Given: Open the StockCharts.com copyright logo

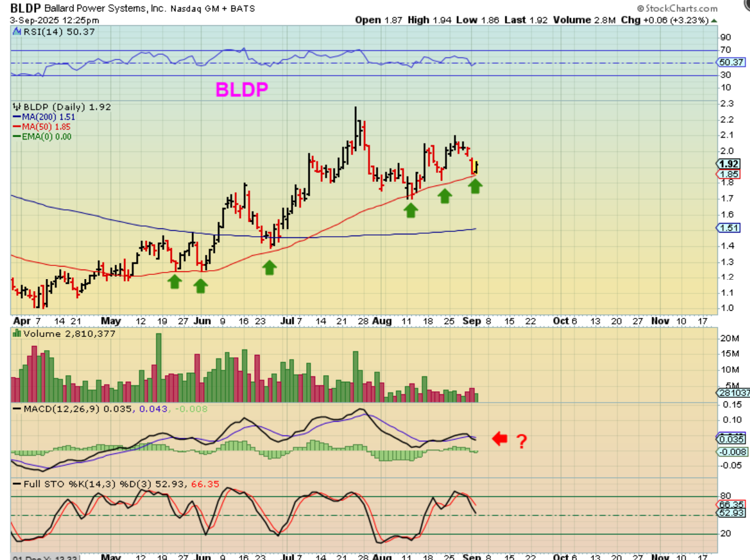Looking at the screenshot, I should [677, 8].
